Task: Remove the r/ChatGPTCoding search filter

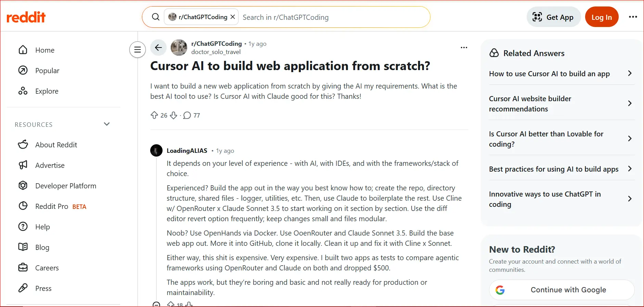Action: pyautogui.click(x=232, y=16)
